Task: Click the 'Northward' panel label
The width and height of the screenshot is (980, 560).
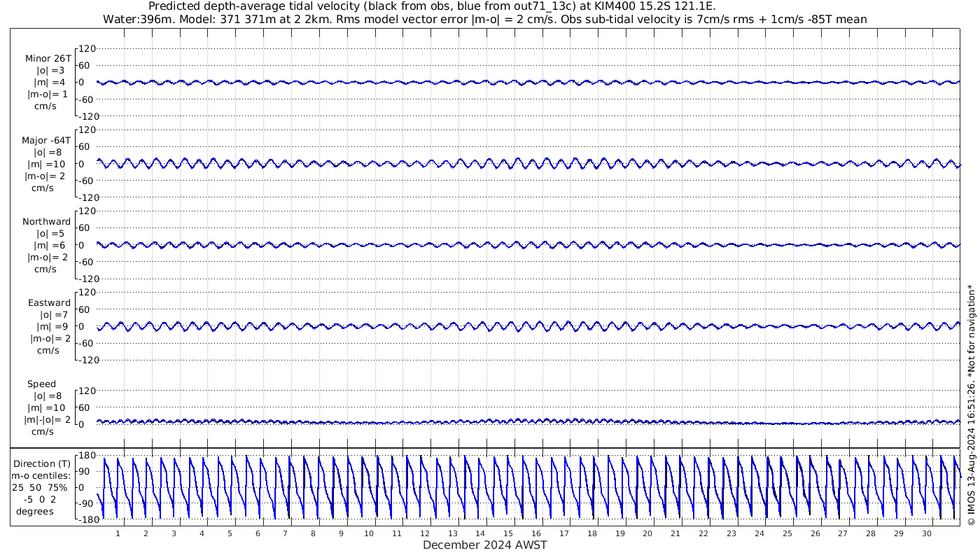Action: pos(47,221)
